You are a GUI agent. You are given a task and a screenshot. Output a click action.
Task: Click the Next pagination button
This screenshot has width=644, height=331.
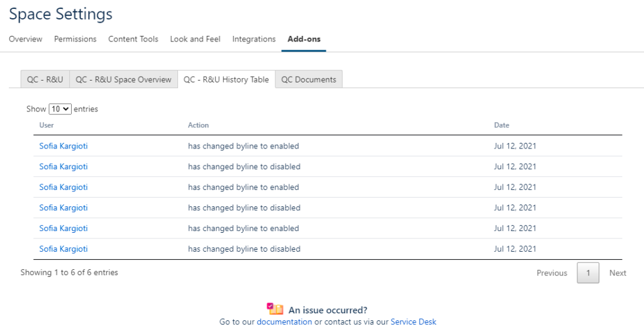click(618, 273)
